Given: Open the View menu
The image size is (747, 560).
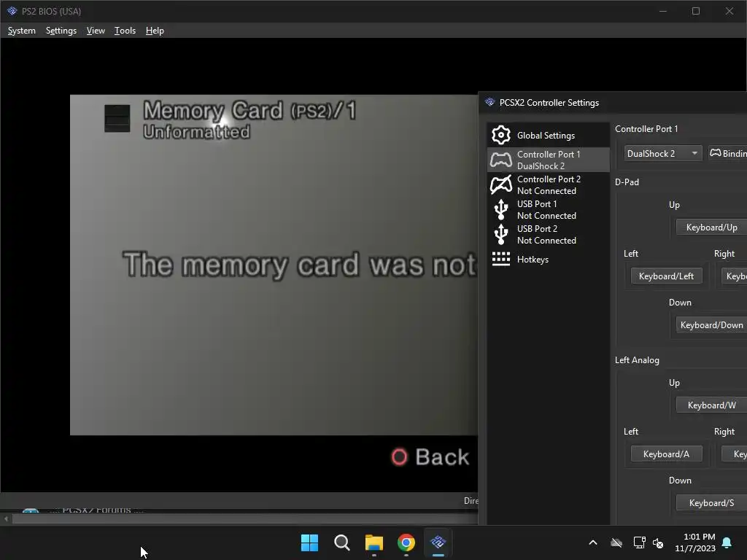Looking at the screenshot, I should [x=96, y=31].
